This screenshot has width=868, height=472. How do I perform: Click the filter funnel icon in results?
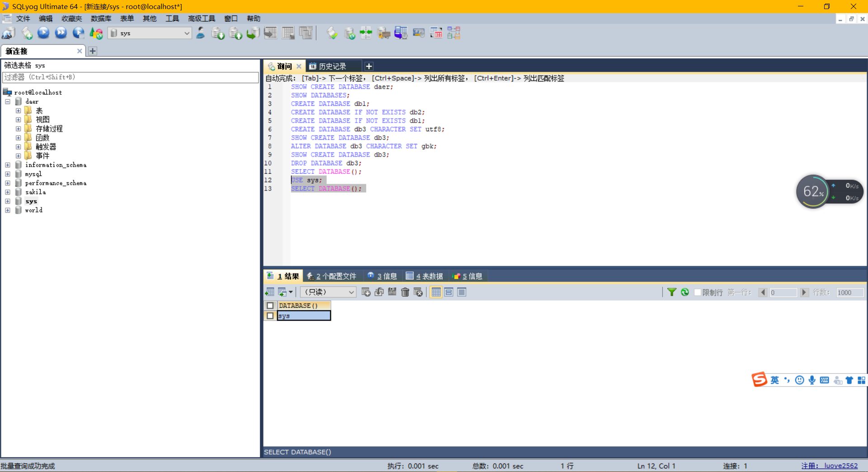672,292
